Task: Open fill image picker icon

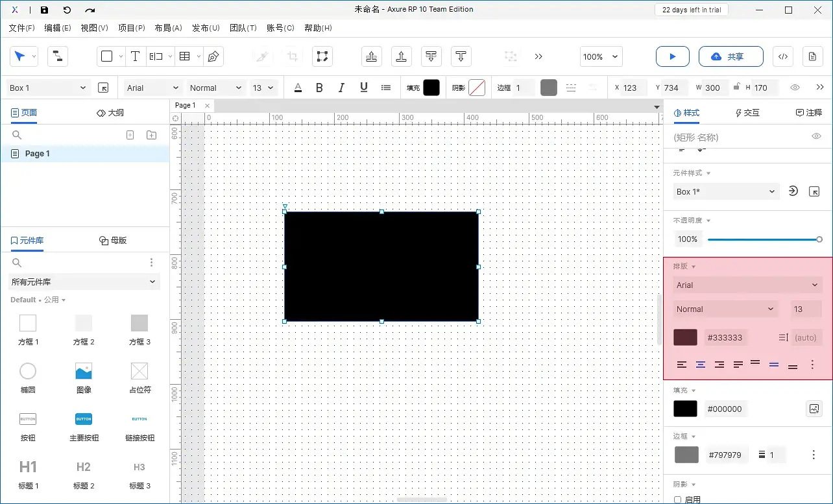Action: coord(814,409)
